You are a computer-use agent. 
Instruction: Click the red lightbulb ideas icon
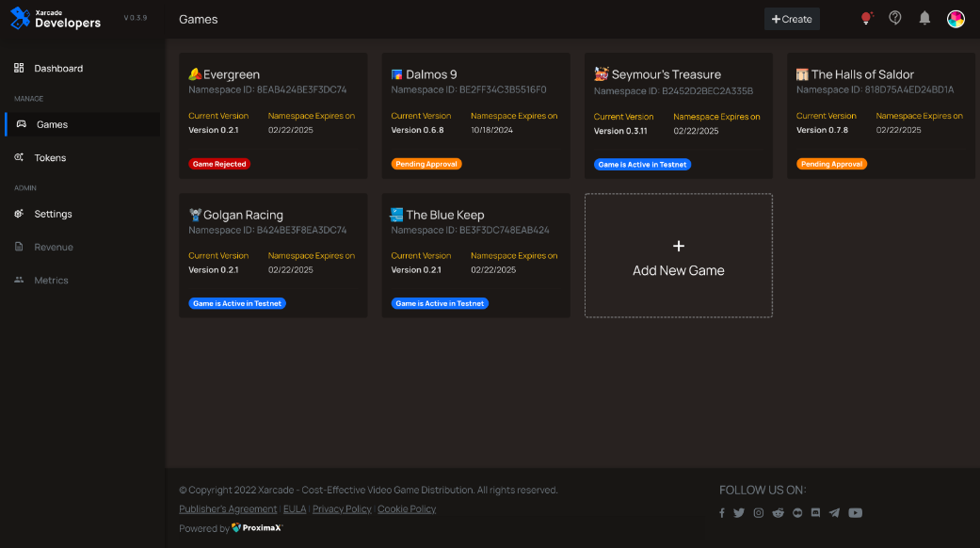click(x=865, y=17)
